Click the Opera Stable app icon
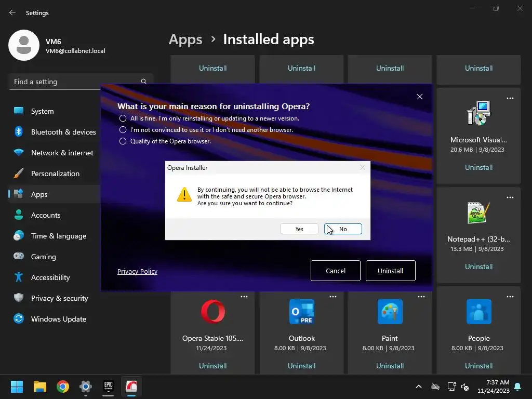532x399 pixels. coord(212,312)
